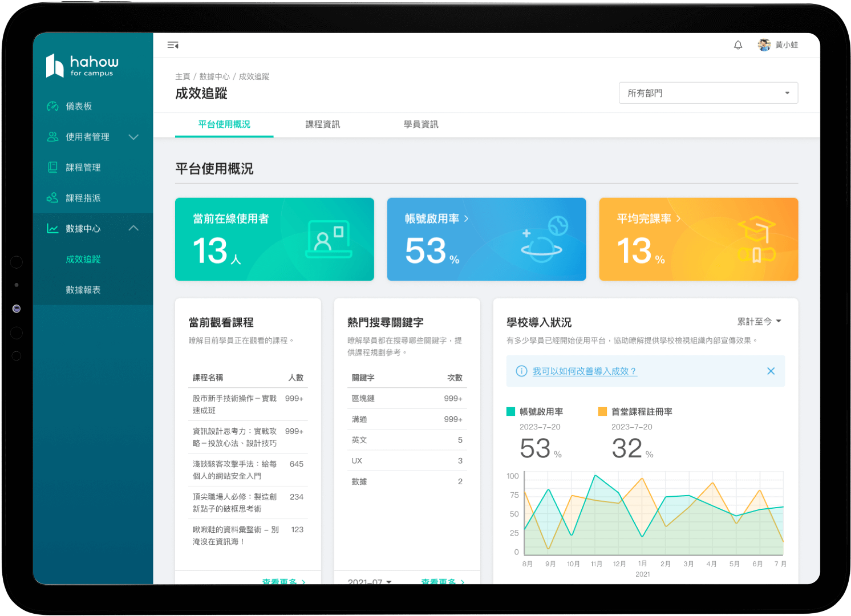This screenshot has height=616, width=851.
Task: Toggle the orange 首堂課程註冊率 legend swatch
Action: [602, 411]
